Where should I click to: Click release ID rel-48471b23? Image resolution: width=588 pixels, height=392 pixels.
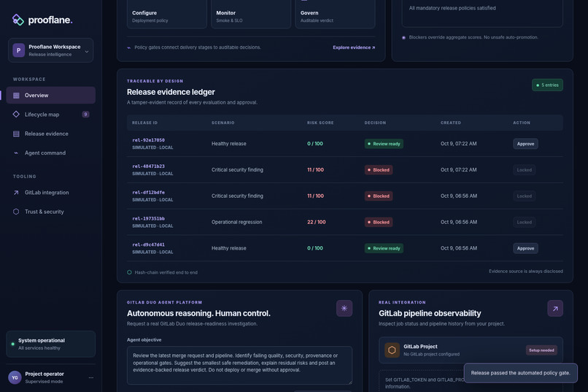coord(149,166)
